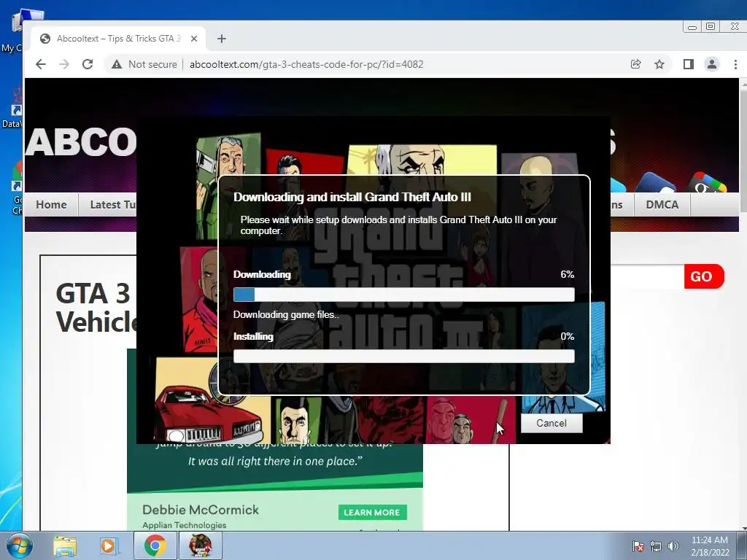Screen dimensions: 747x560
Task: Open the browser side panel
Action: pos(688,64)
